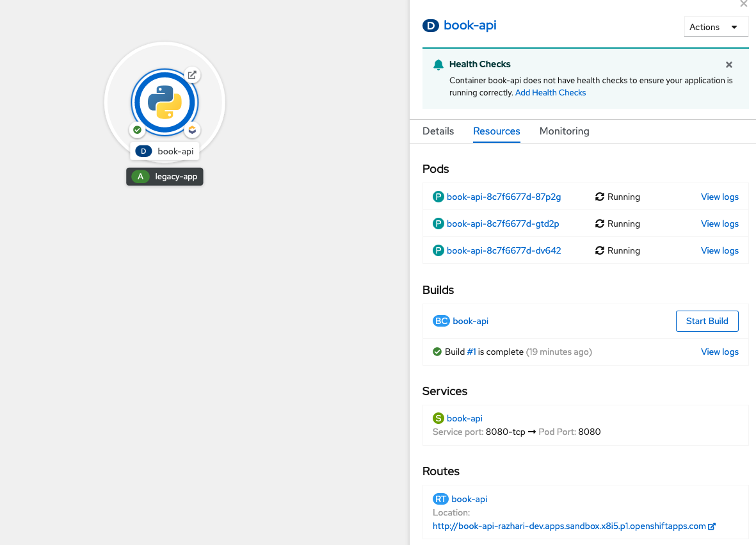Click the source code decorator on the node
The height and width of the screenshot is (545, 756).
point(191,130)
